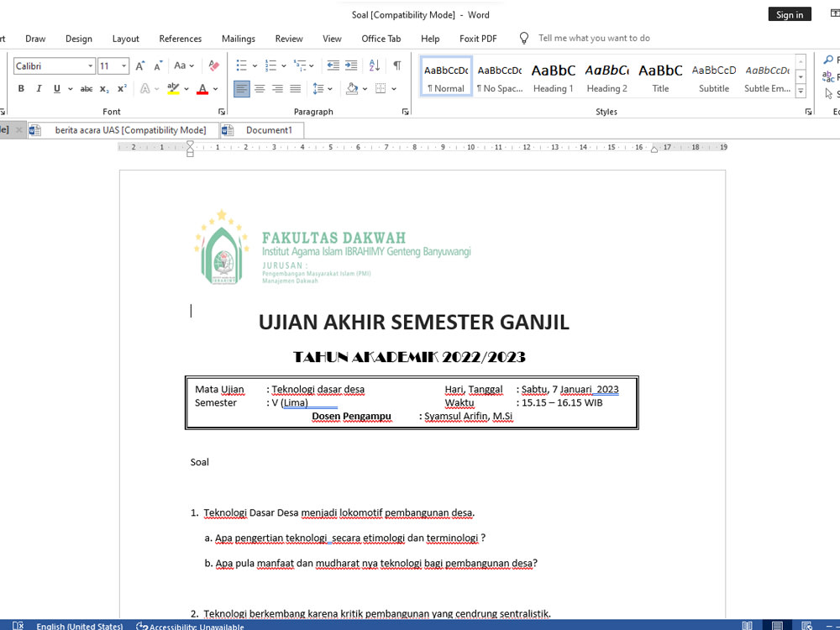Viewport: 840px width, 630px height.
Task: Switch to berita acara UAS document tab
Action: tap(123, 130)
